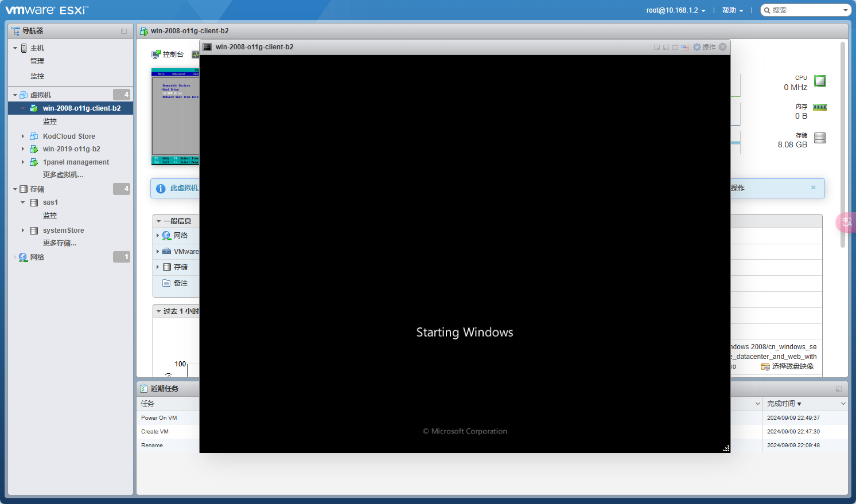Minimize the 导航器 navigator panel

point(124,31)
